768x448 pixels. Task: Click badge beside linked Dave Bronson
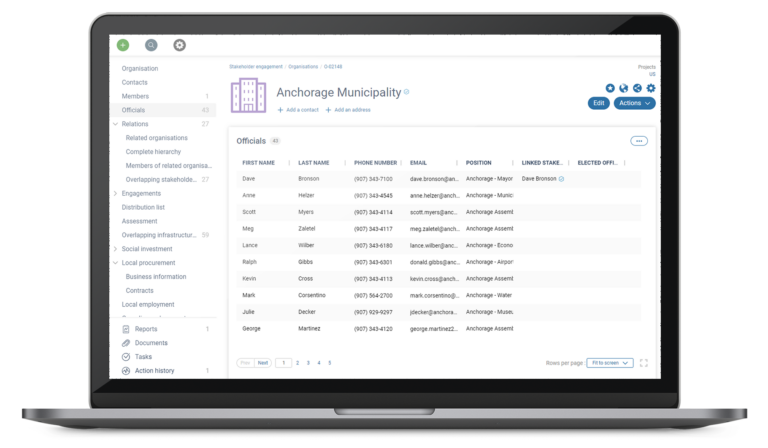561,179
